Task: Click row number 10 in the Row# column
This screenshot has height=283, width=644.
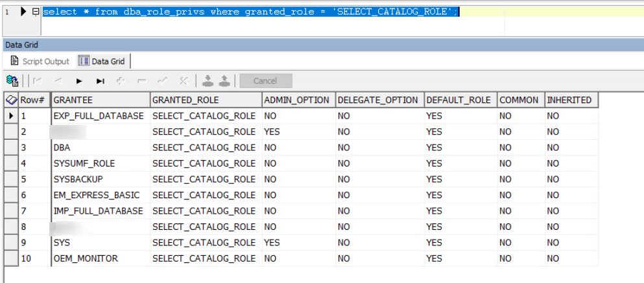Action: pyautogui.click(x=34, y=258)
